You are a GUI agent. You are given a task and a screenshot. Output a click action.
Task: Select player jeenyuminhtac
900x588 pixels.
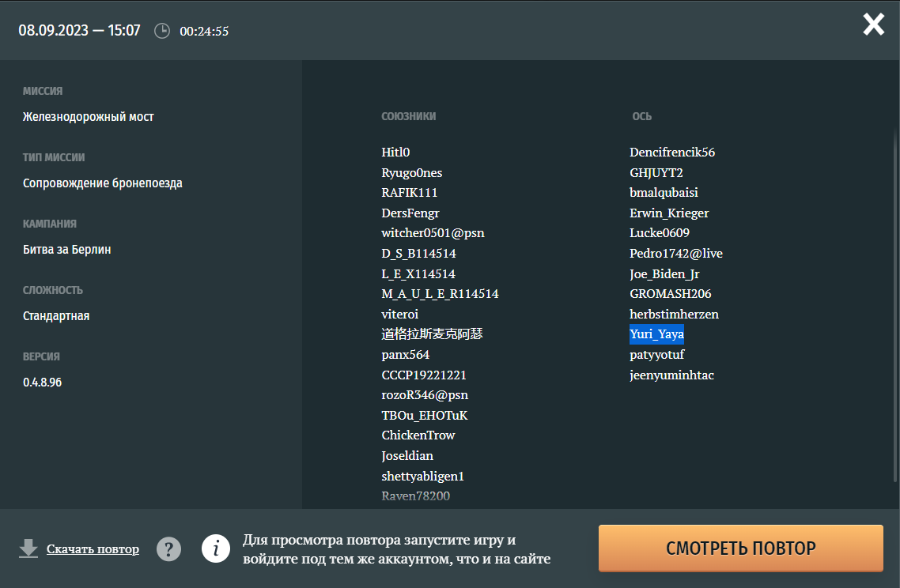(671, 375)
